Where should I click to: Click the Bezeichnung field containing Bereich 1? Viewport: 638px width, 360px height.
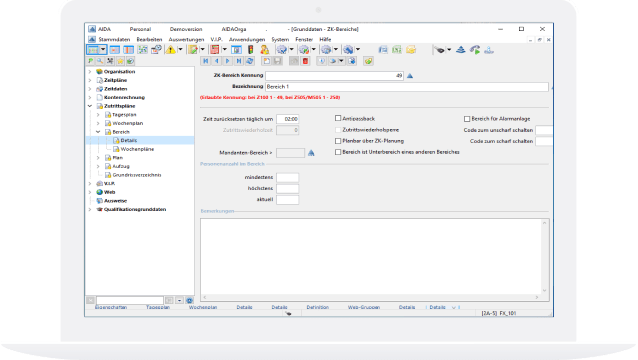(407, 87)
